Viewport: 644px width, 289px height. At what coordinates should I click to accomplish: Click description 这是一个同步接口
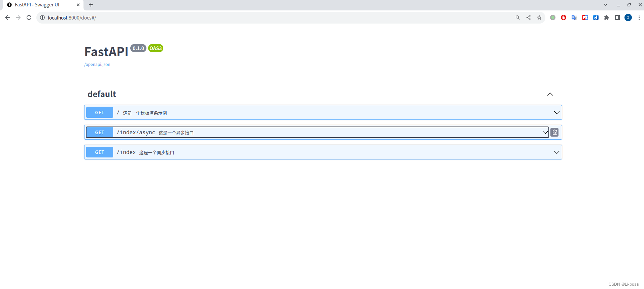tap(157, 153)
